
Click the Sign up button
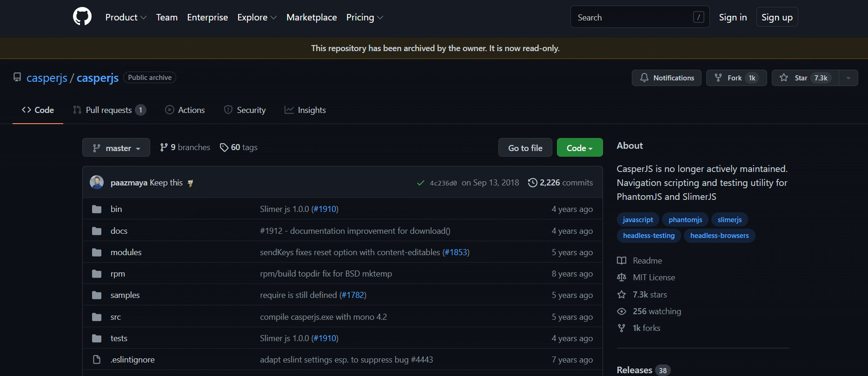point(777,17)
